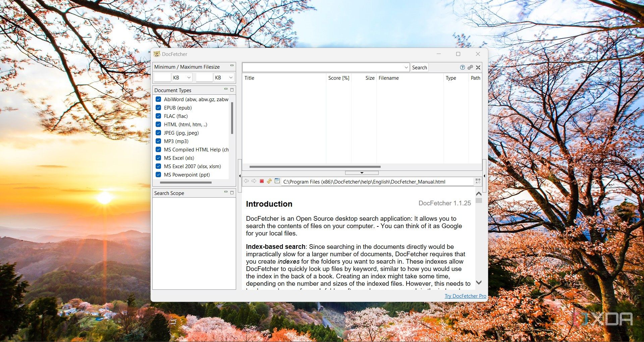Click the Document Types vertical scrollbar
The width and height of the screenshot is (644, 342).
(x=232, y=118)
